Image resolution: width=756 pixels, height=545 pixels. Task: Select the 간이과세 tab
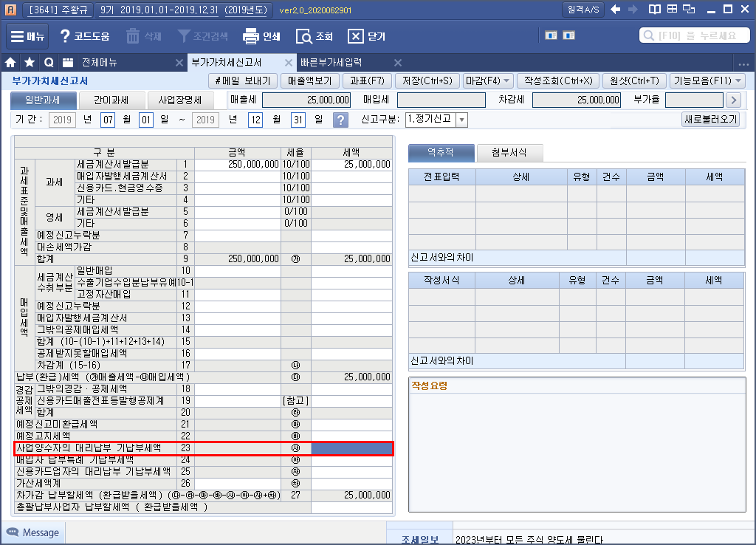[x=111, y=100]
